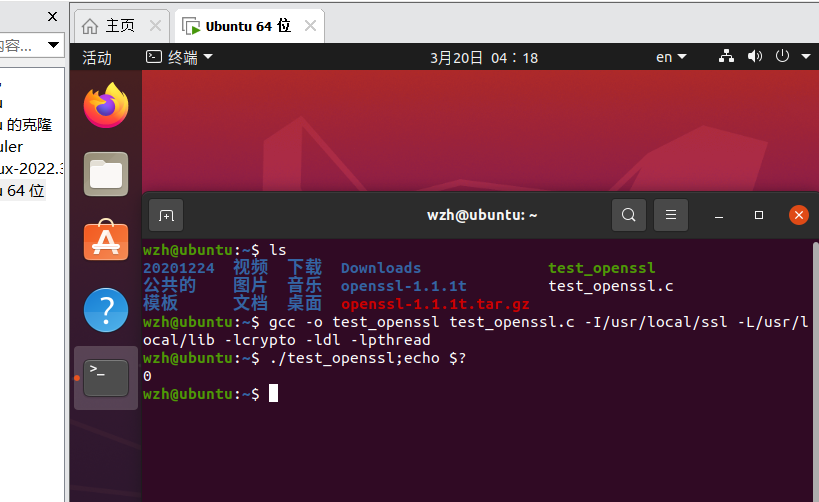Open the volume indicator icon
Viewport: 819px width, 502px height.
(x=755, y=56)
